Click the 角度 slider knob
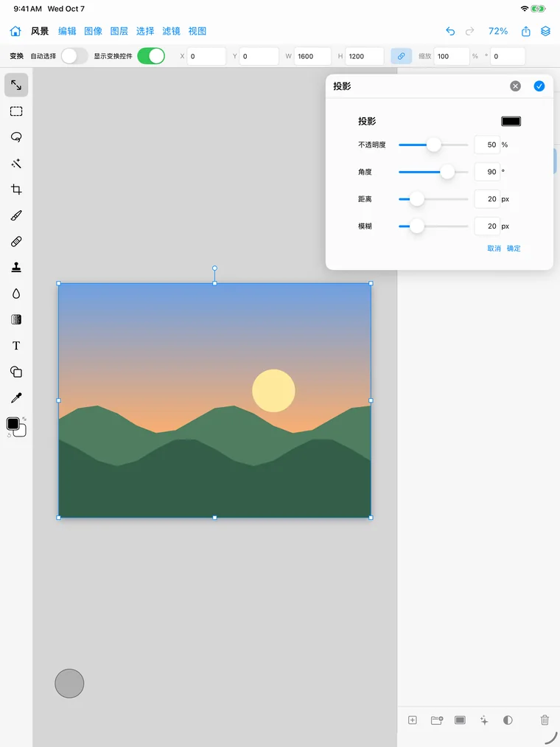 (447, 172)
